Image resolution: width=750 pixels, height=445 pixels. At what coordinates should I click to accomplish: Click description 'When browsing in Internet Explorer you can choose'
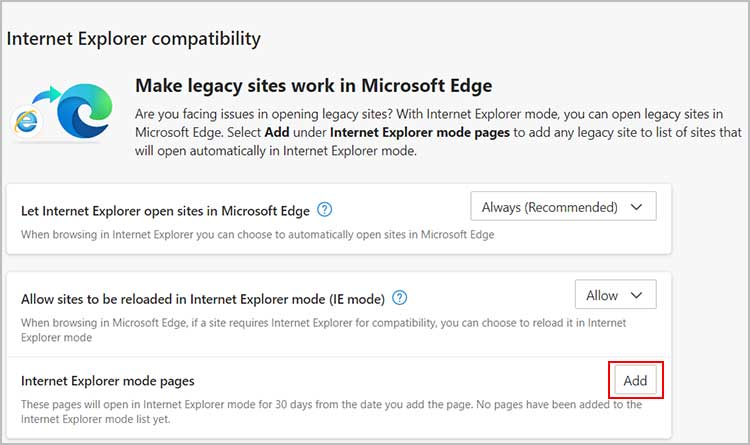click(257, 234)
